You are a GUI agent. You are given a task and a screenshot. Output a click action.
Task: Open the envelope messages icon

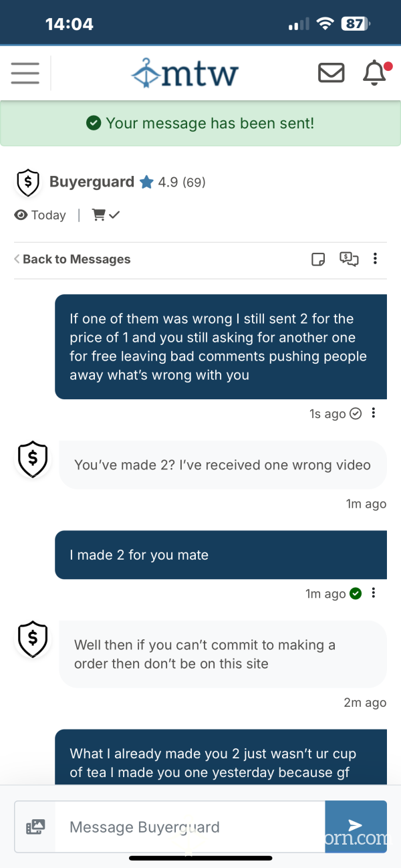tap(331, 72)
